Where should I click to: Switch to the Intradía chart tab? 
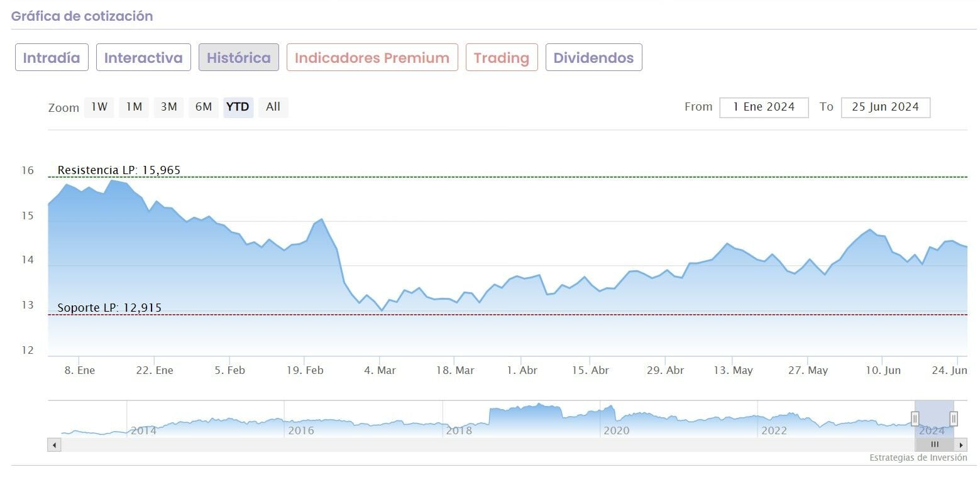52,58
